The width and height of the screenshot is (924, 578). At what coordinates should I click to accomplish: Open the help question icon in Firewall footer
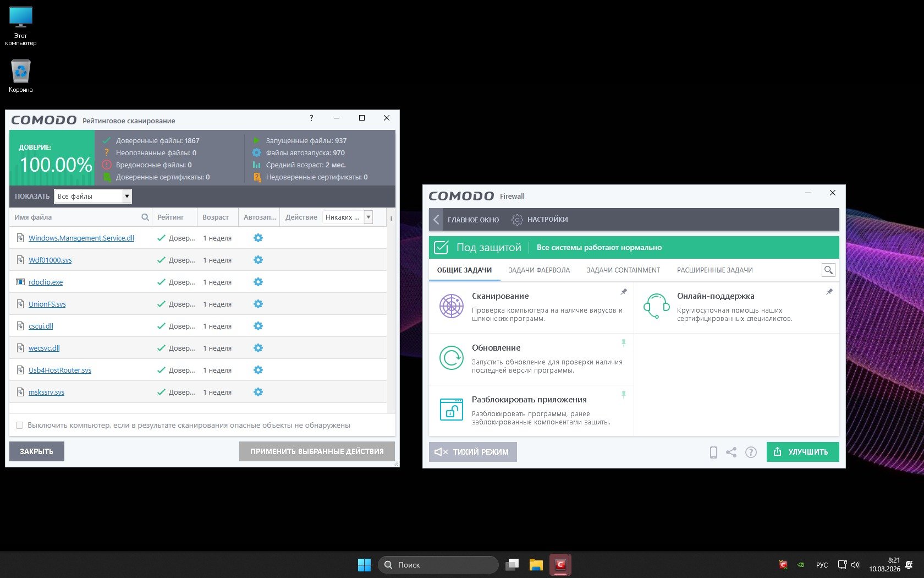point(751,452)
